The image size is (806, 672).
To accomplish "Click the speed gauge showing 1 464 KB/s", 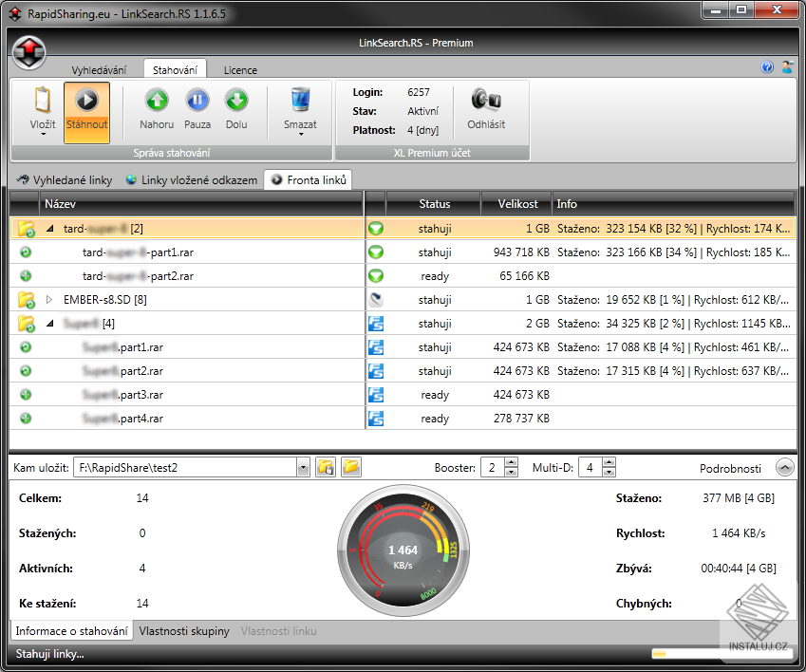I will 403,551.
